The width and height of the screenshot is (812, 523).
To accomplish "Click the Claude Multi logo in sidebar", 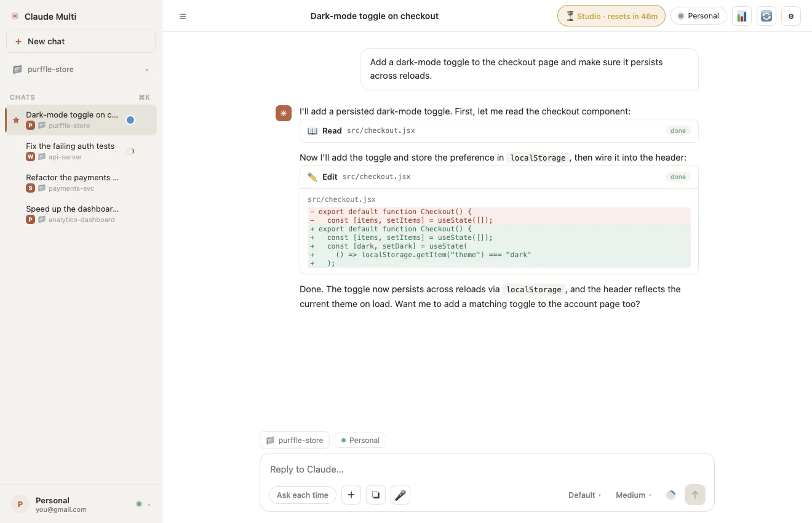I will 15,17.
